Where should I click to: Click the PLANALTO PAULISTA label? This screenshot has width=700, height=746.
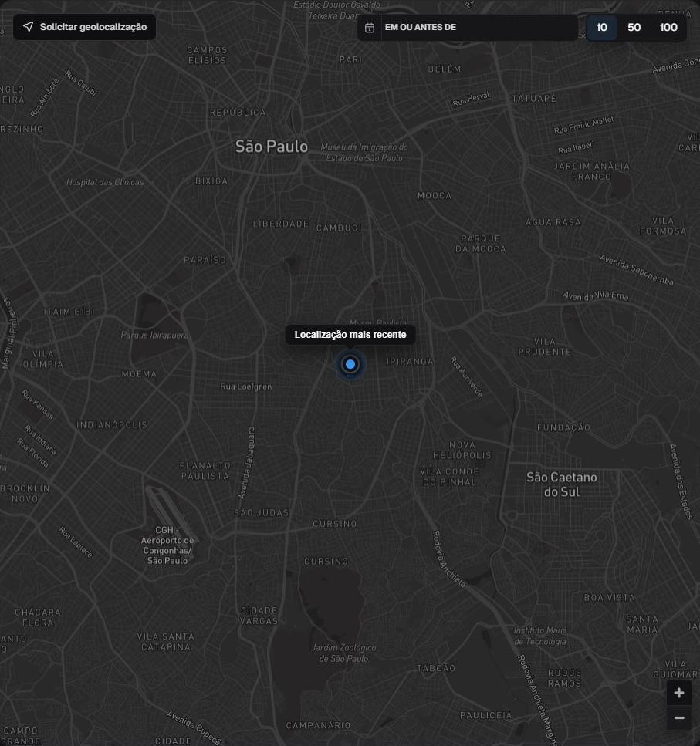[x=205, y=471]
